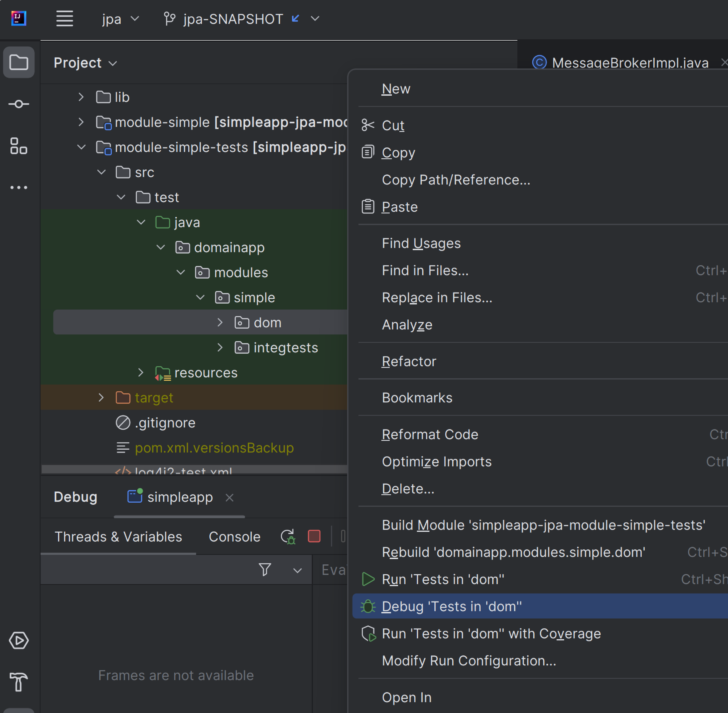Screen dimensions: 728x713
Task: Open the Structure tool window icon
Action: 19,146
